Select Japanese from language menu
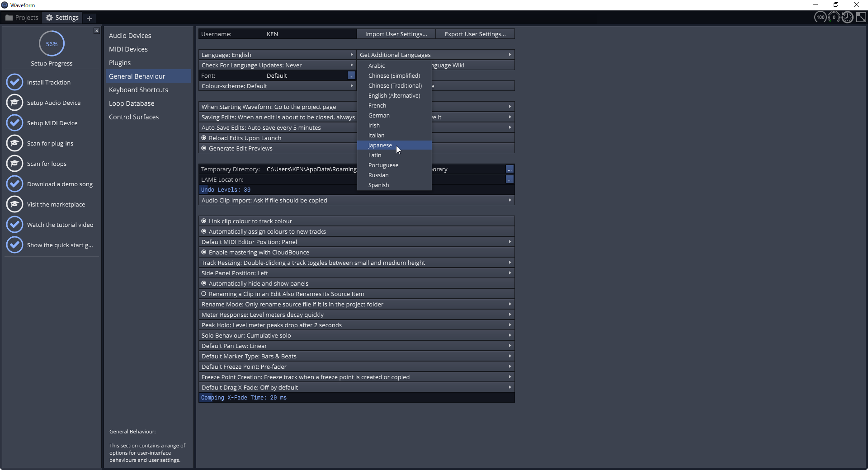The height and width of the screenshot is (470, 868). 394,145
